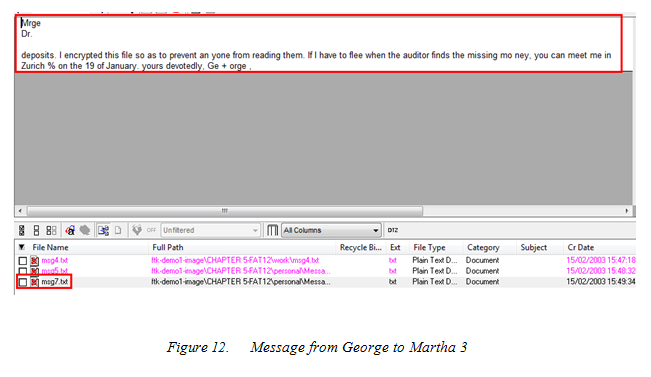Click the Plain Text D... cell of msg4.txt
651x377 pixels.
coord(435,260)
